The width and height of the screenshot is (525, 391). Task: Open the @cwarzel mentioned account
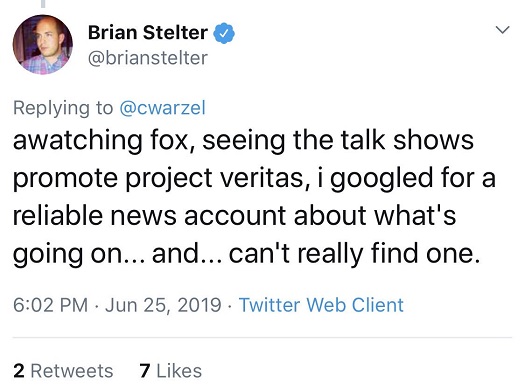[162, 108]
